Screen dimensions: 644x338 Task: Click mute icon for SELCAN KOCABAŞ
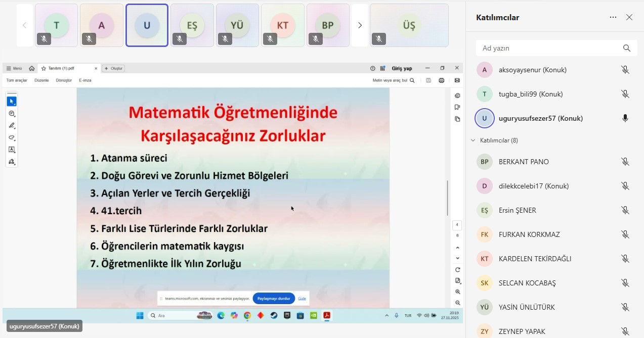[x=625, y=283]
